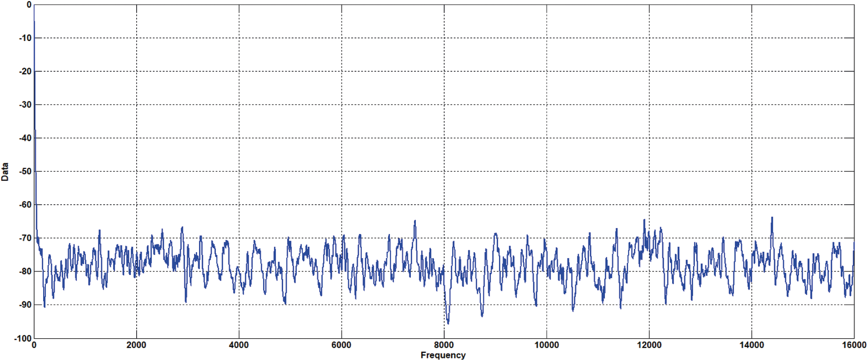
Task: Click the -20 y-axis tick label
Action: [x=25, y=71]
